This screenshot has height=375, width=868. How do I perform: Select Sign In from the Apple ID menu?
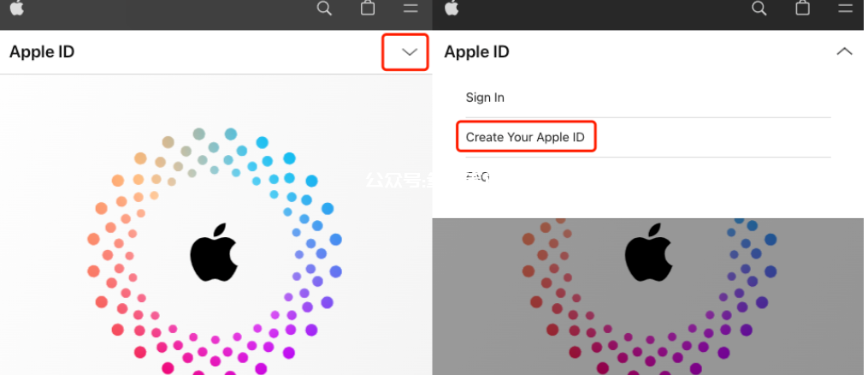[x=485, y=98]
